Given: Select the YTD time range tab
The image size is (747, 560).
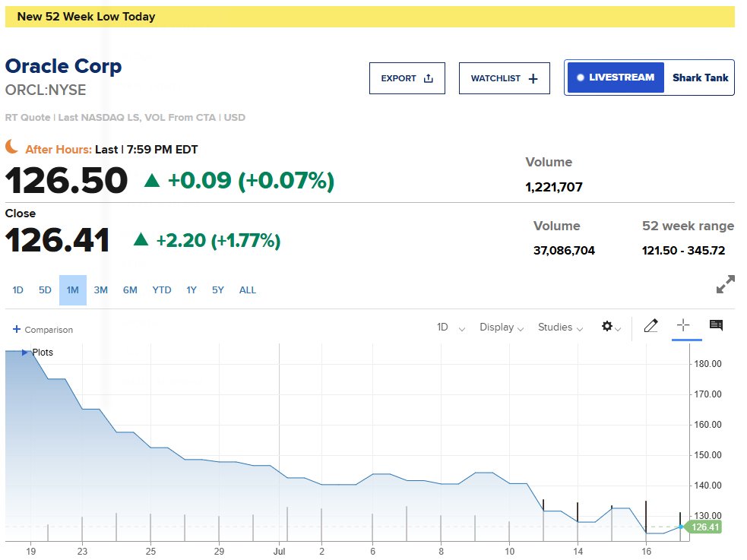Looking at the screenshot, I should 162,290.
